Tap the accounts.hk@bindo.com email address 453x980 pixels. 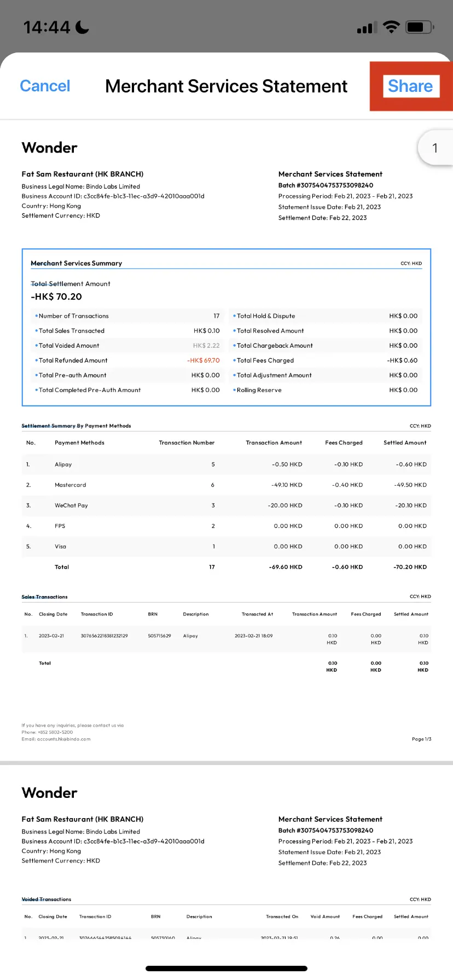tap(64, 739)
